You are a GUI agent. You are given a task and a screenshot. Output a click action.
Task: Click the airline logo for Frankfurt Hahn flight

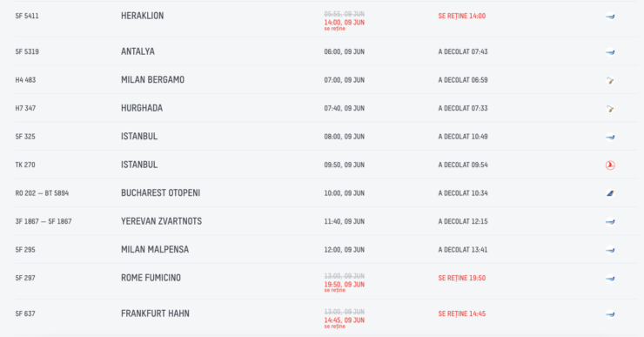pyautogui.click(x=610, y=314)
